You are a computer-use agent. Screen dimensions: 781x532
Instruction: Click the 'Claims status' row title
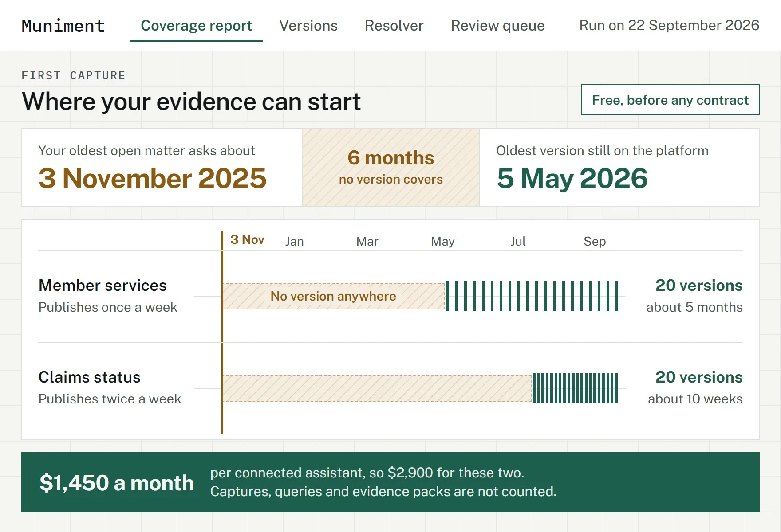(x=90, y=377)
